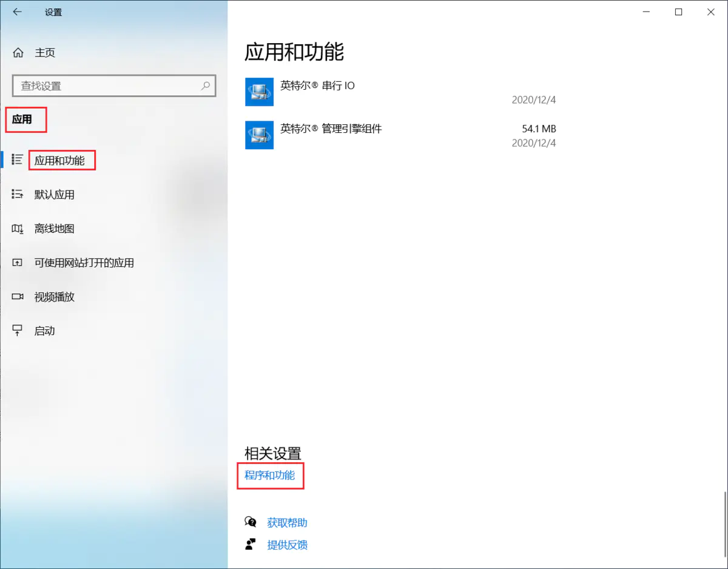Click the 提供反馈 link
The width and height of the screenshot is (728, 569).
pos(287,544)
